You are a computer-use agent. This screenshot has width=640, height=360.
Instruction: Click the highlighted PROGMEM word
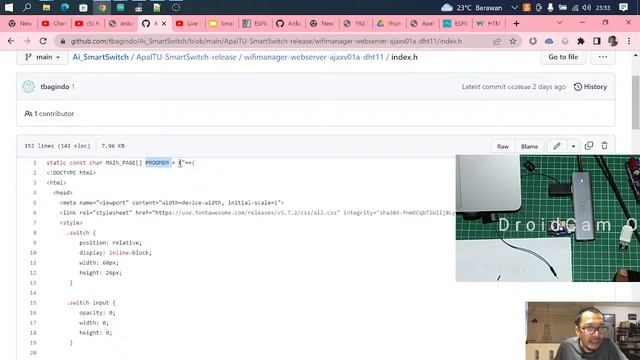(x=158, y=163)
